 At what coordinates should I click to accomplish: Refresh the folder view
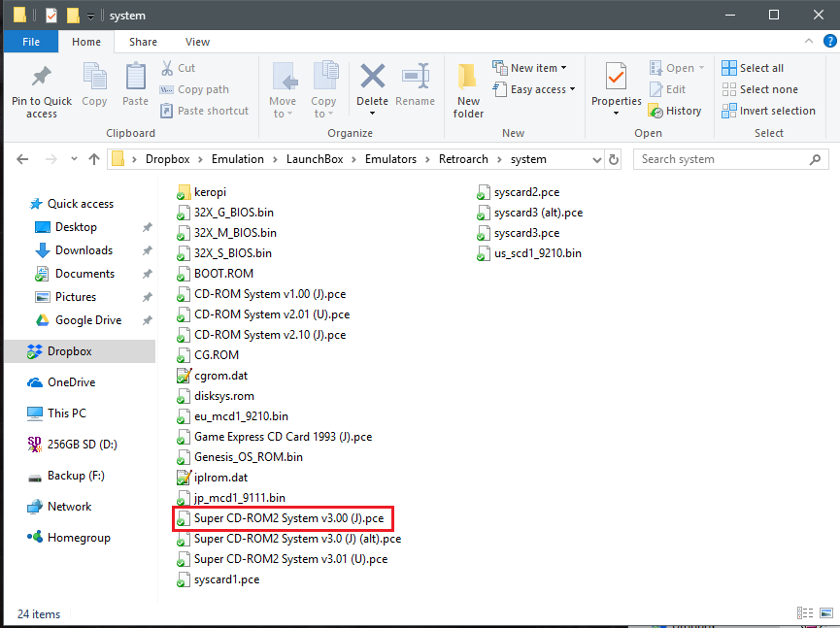click(614, 159)
